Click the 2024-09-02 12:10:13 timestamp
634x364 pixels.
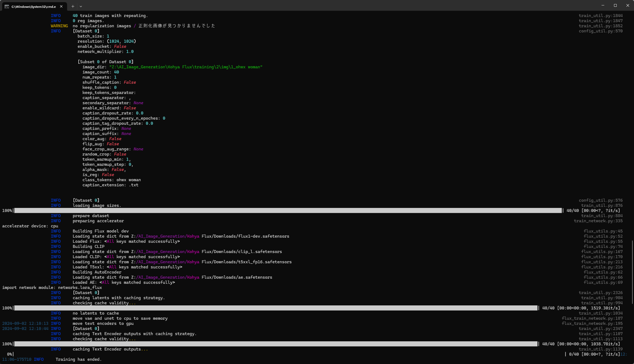[x=25, y=323]
